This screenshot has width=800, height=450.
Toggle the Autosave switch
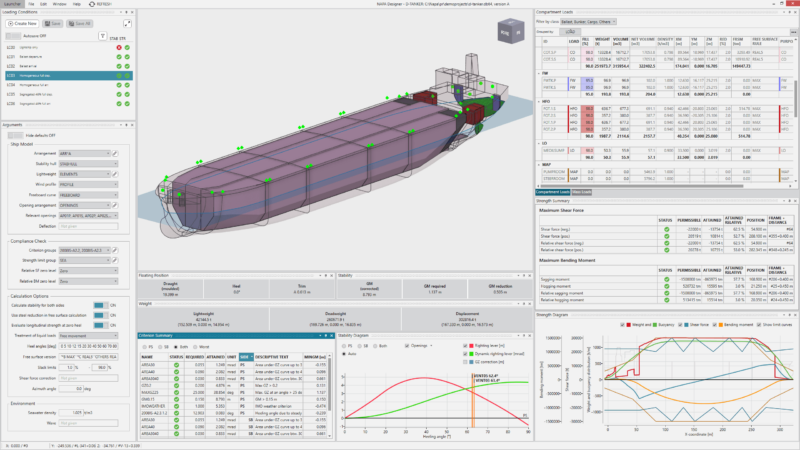click(14, 36)
